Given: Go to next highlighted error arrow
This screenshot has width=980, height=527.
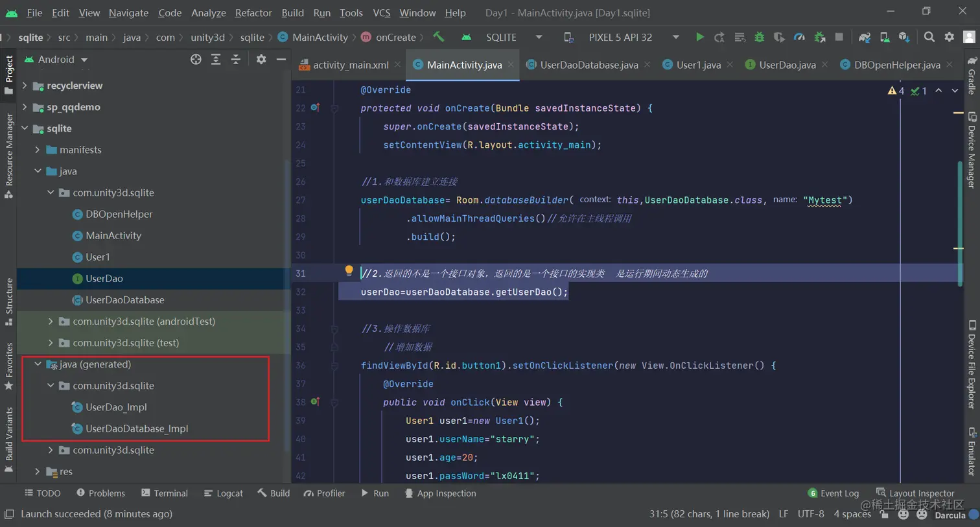Looking at the screenshot, I should pyautogui.click(x=955, y=91).
